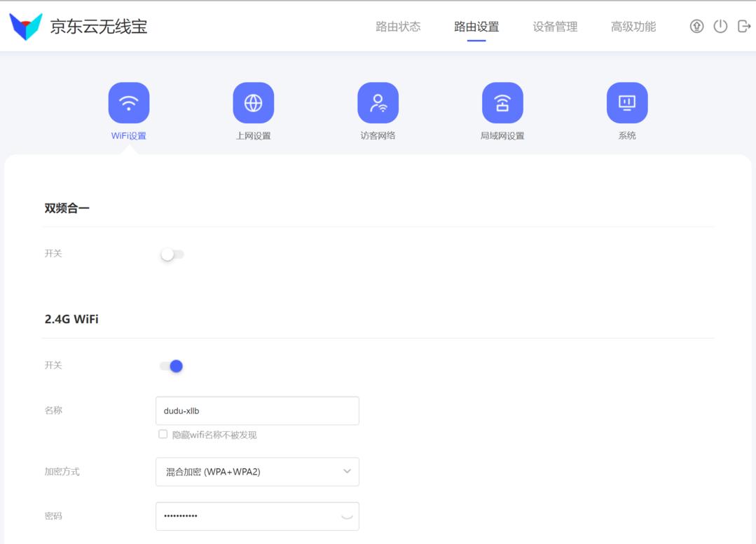Click the 访客网络 guest network icon
The height and width of the screenshot is (544, 756).
click(378, 102)
